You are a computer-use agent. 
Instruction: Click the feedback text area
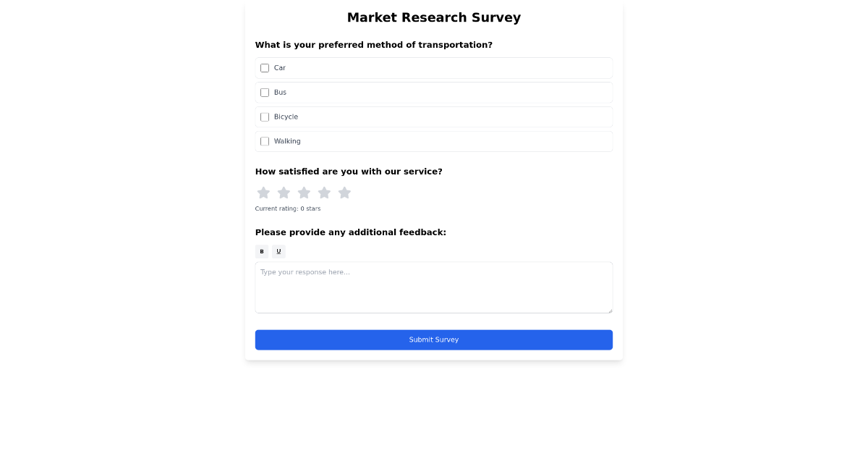[434, 287]
